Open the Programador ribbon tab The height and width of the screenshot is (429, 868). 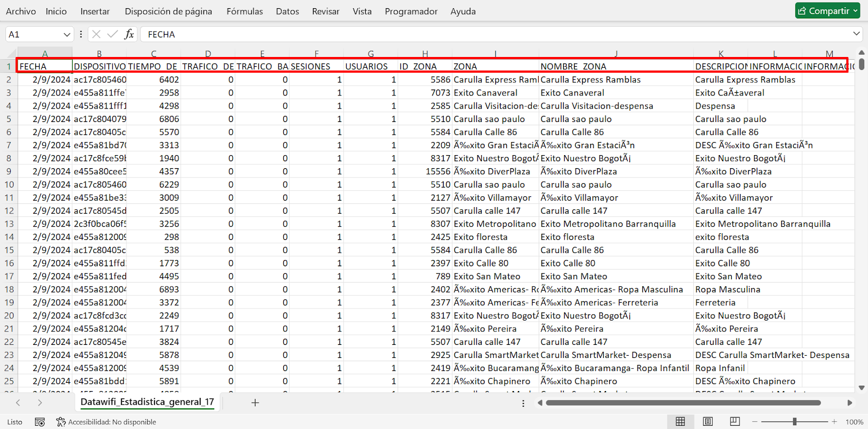click(411, 11)
